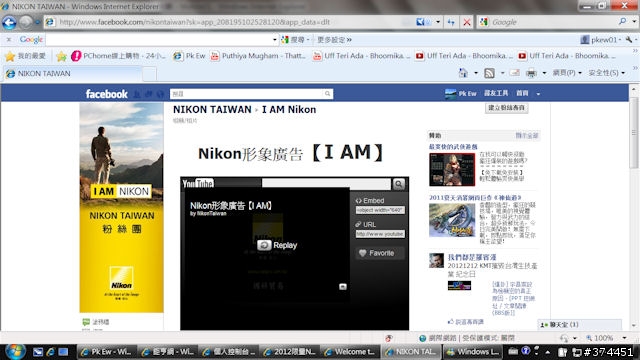The image size is (640, 360).
Task: Click the Google toolbar wrench settings icon
Action: tap(629, 40)
